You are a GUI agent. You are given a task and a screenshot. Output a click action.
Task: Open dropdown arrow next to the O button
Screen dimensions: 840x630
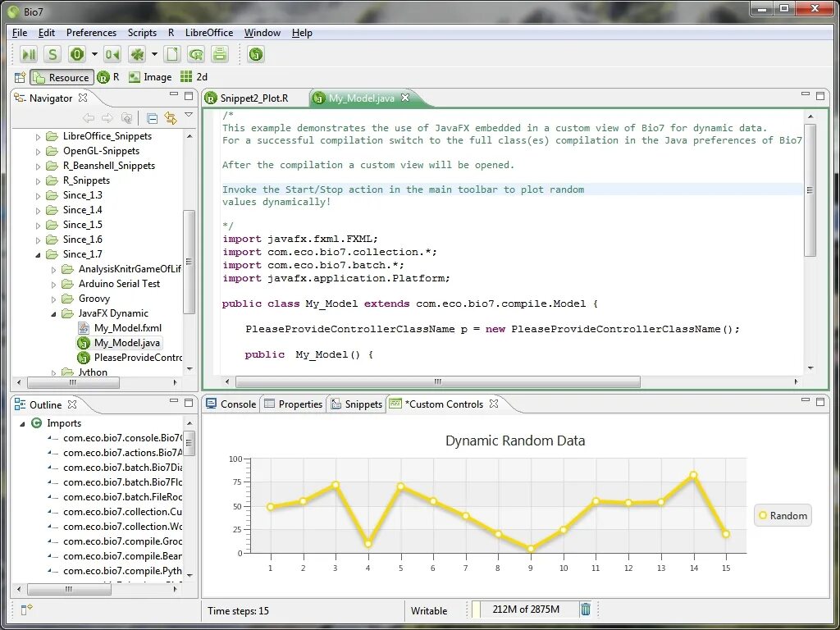pyautogui.click(x=94, y=54)
